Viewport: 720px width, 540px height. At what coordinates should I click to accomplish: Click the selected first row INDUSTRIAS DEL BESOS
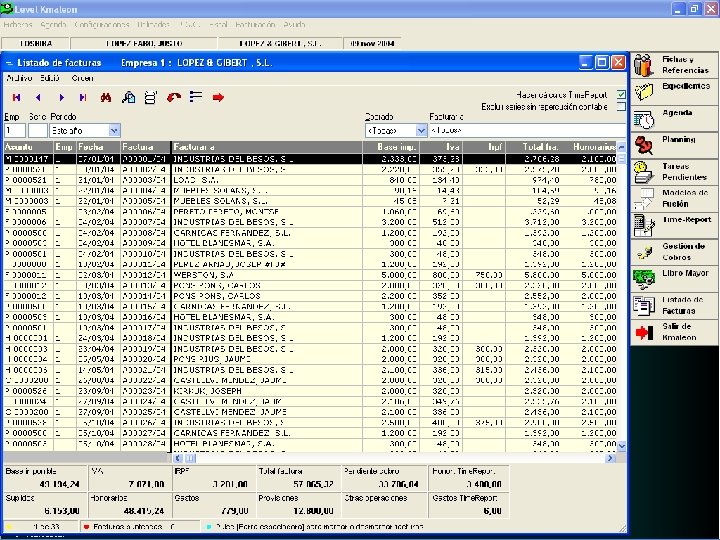pyautogui.click(x=310, y=159)
